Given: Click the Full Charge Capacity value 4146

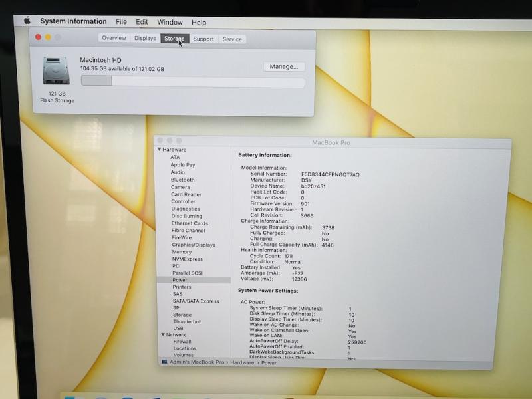Looking at the screenshot, I should [327, 245].
